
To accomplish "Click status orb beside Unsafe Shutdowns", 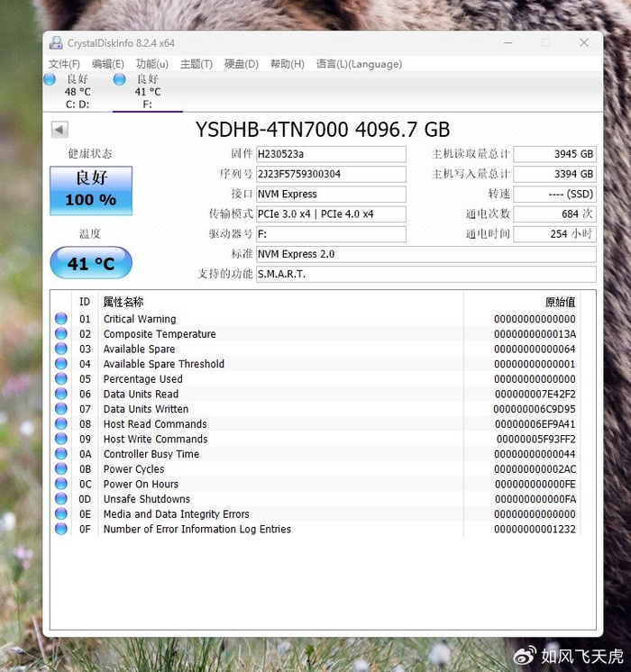I will [61, 499].
